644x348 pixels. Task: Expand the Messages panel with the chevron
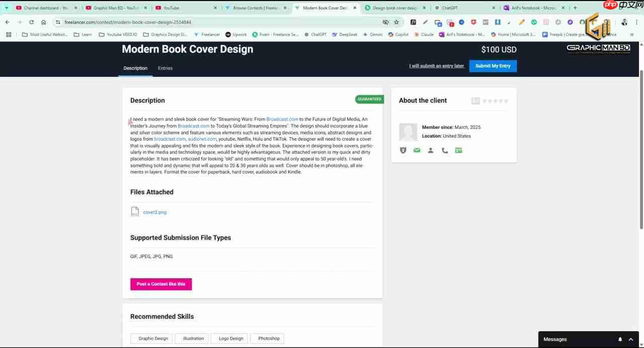click(x=631, y=339)
